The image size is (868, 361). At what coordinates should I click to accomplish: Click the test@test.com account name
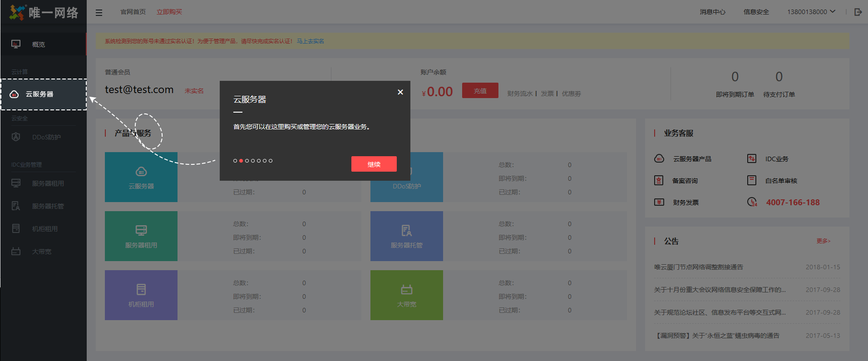pyautogui.click(x=139, y=89)
